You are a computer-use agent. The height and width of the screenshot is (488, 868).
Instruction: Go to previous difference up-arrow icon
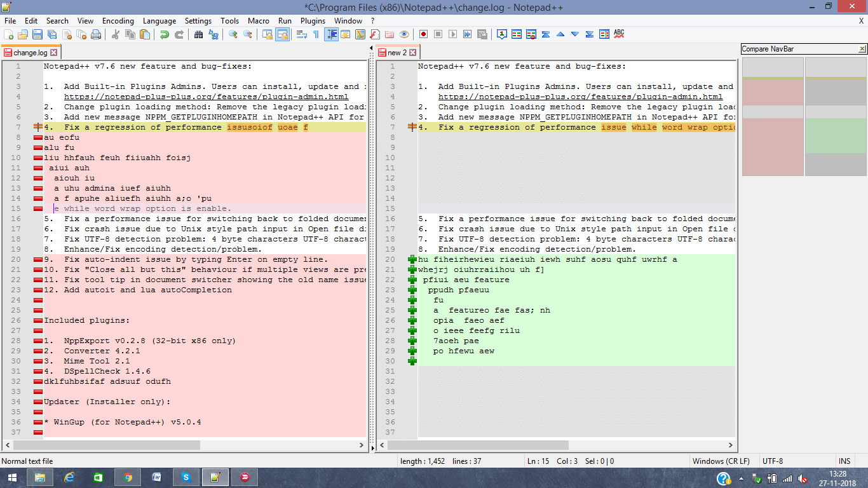coord(560,34)
